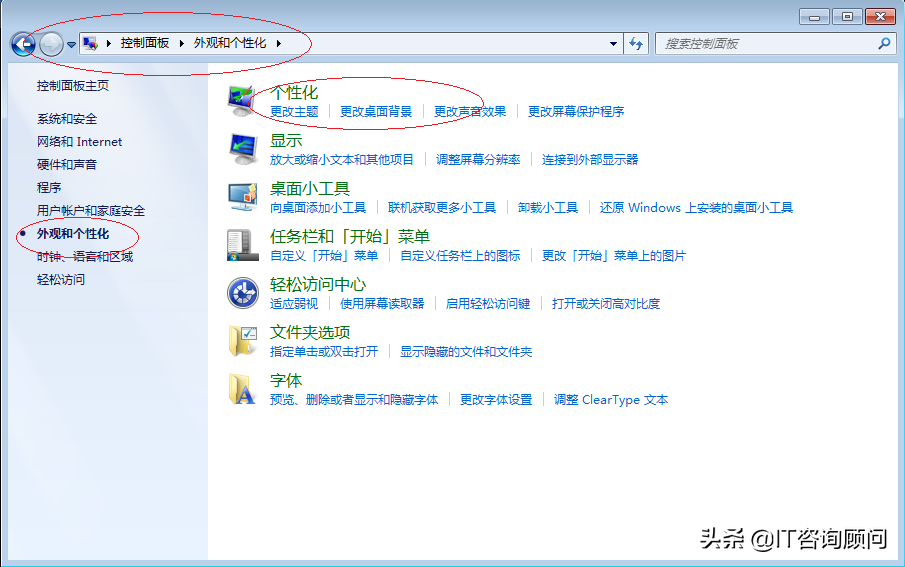Select 外观和个性化 in sidebar

pyautogui.click(x=73, y=234)
